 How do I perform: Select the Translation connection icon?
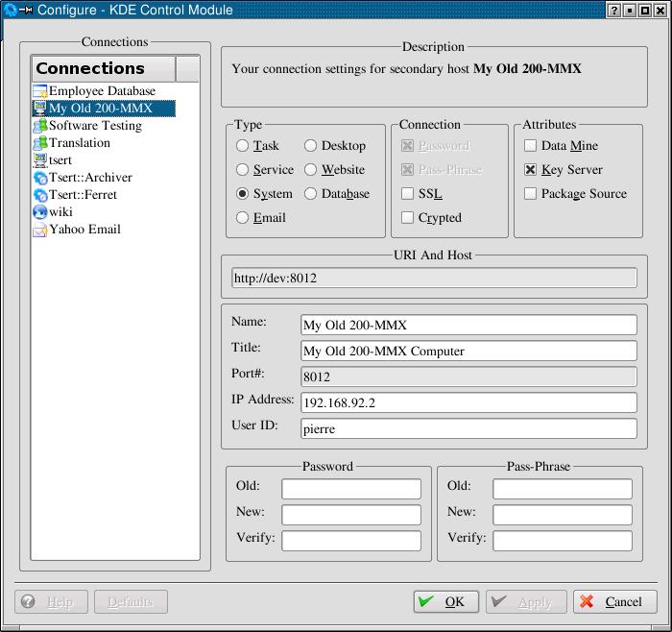tap(39, 143)
